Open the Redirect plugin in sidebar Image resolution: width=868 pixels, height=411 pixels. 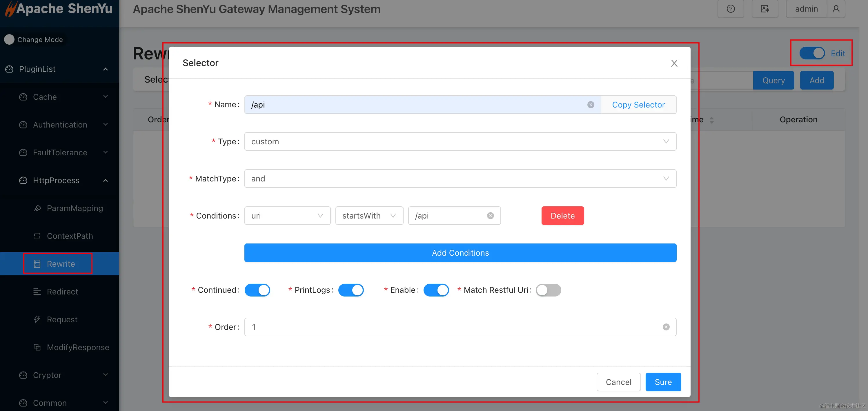click(x=62, y=291)
